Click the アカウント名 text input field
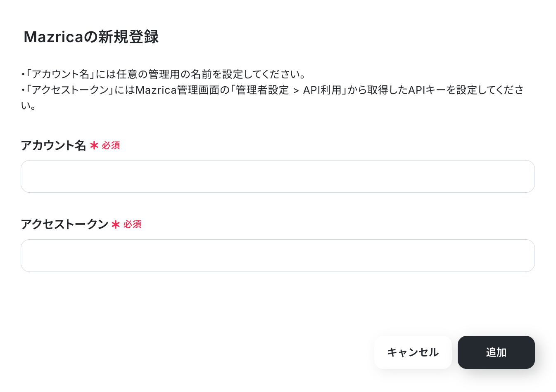Viewport: 556px width, 392px height. coord(278,176)
